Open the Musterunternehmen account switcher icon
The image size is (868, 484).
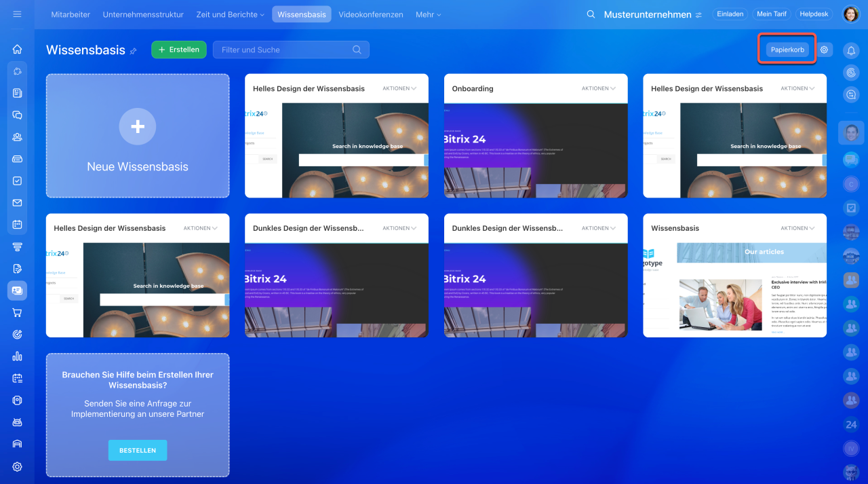pyautogui.click(x=698, y=15)
